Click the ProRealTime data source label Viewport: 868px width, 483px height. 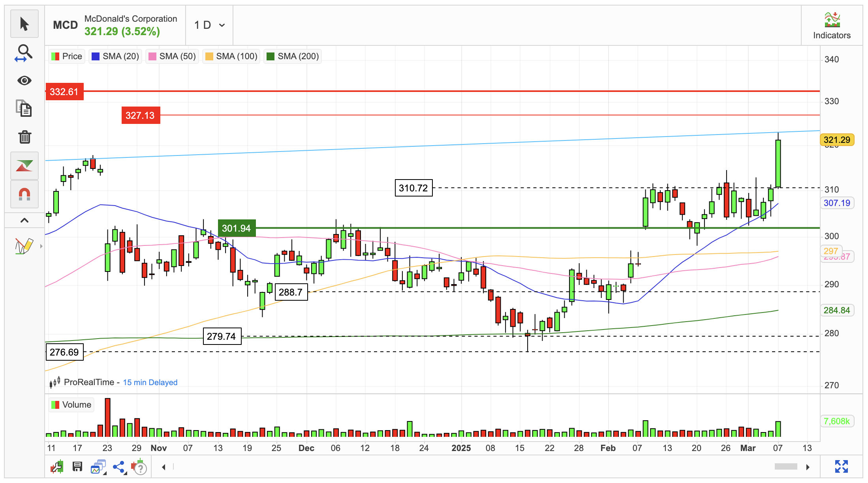pyautogui.click(x=89, y=382)
